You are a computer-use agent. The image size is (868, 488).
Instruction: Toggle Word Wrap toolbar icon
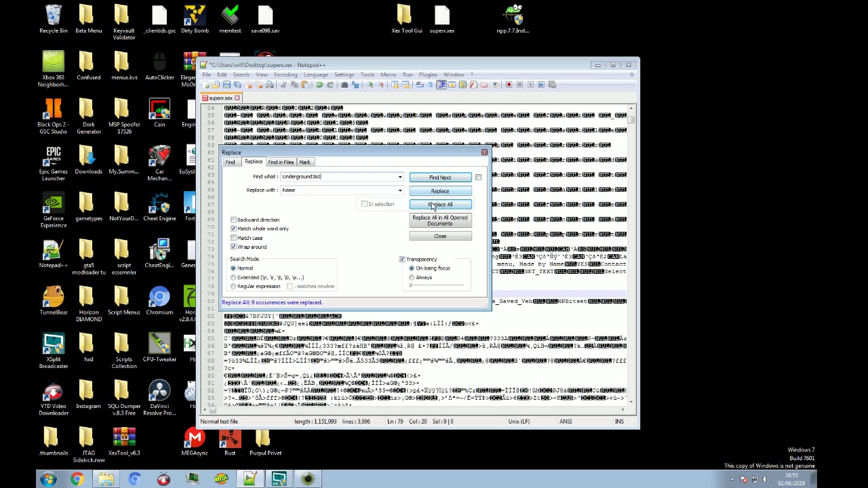pyautogui.click(x=420, y=85)
